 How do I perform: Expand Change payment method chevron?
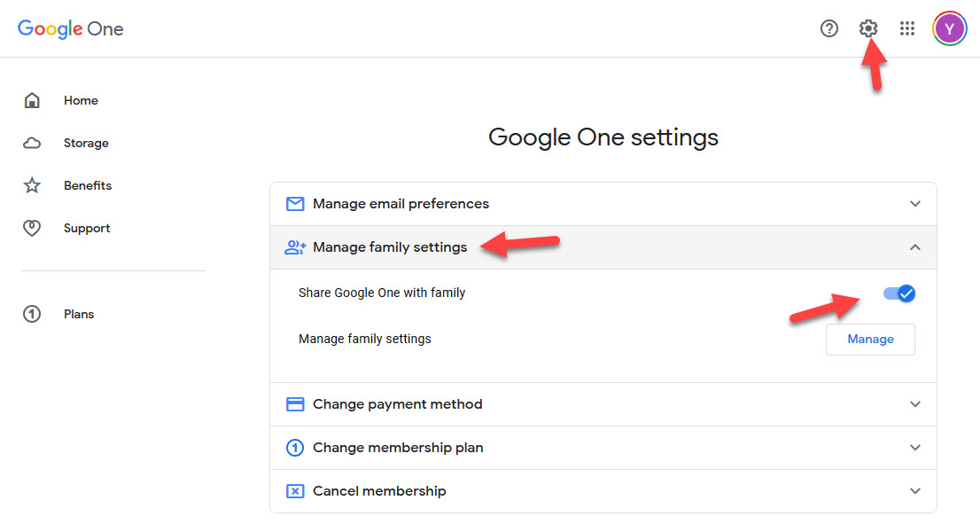click(915, 404)
